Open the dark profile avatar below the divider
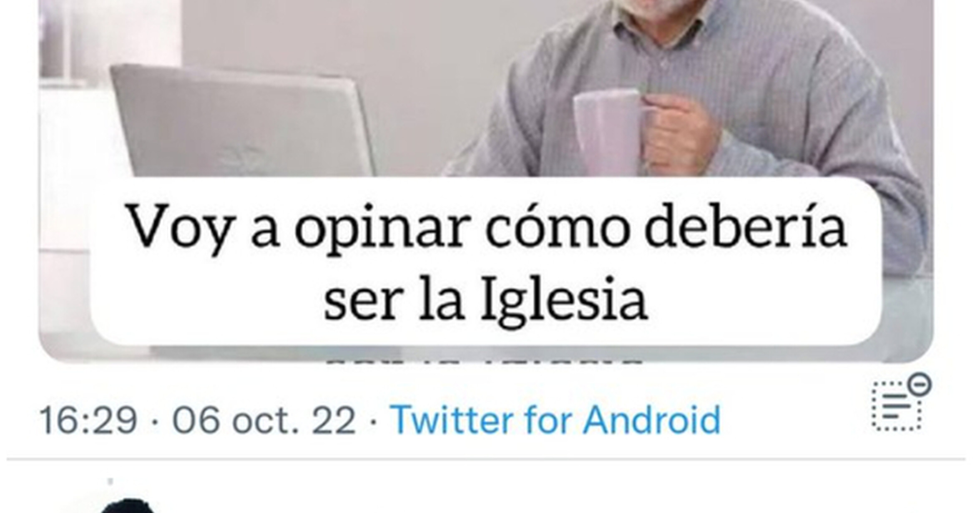This screenshot has width=980, height=513. coord(128,505)
